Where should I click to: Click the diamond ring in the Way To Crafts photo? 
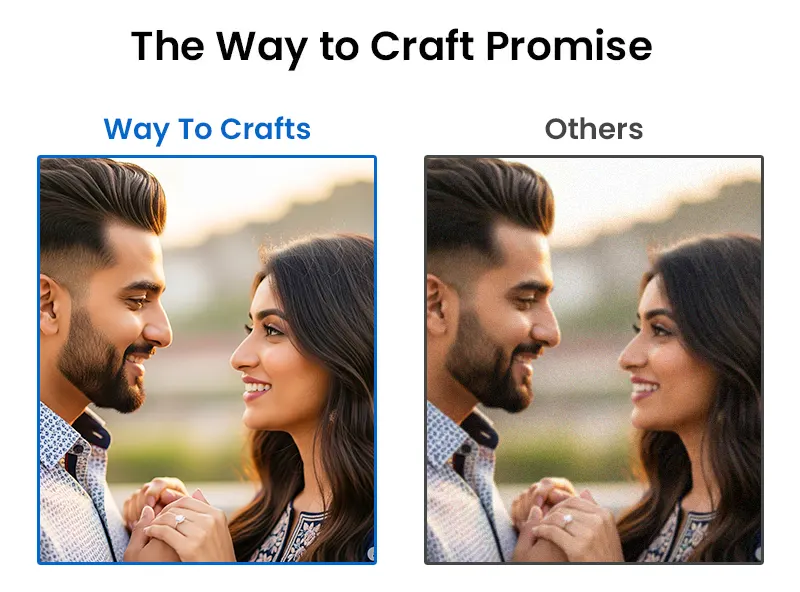180,520
